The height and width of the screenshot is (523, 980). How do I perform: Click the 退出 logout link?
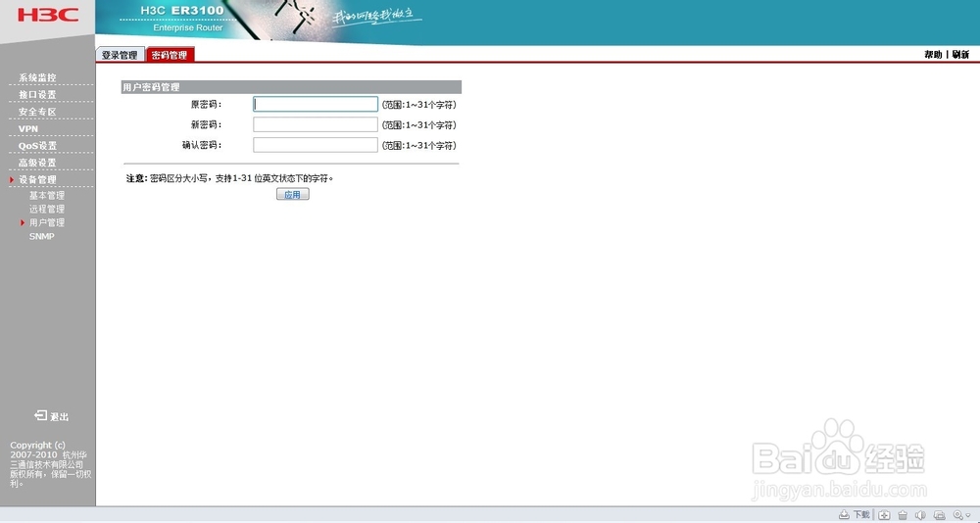click(60, 417)
